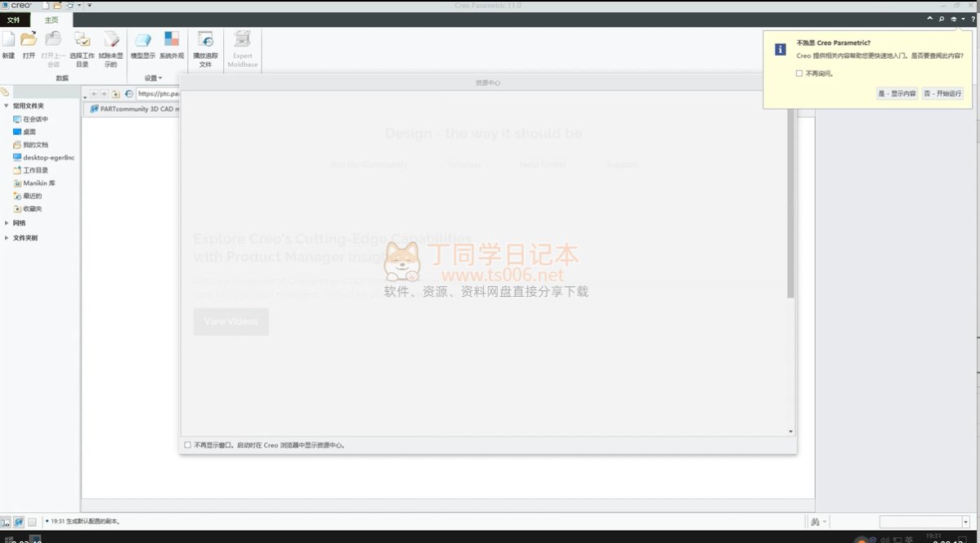
Task: Select 最近的 recent item
Action: click(28, 195)
